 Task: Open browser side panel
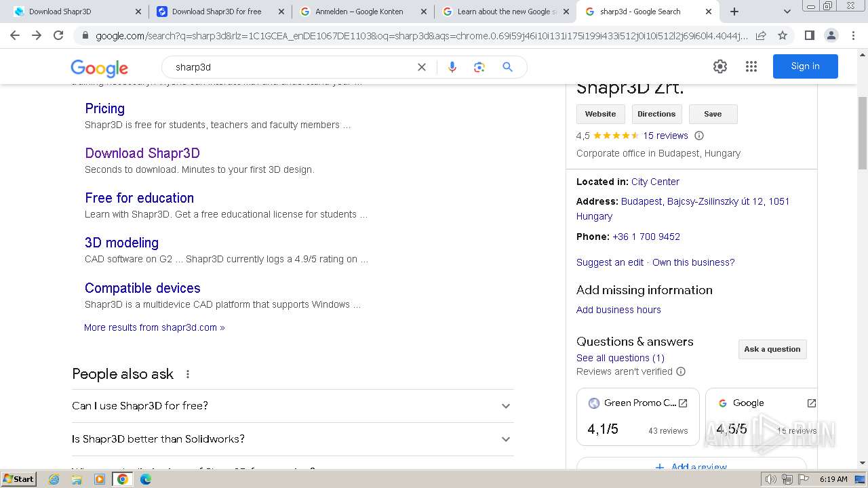point(809,35)
